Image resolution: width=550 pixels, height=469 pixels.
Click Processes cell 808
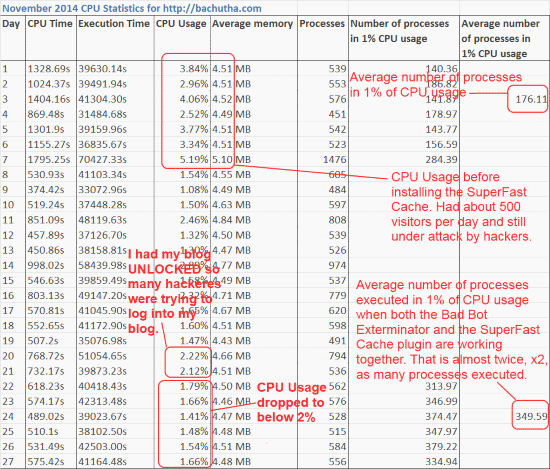[x=337, y=220]
